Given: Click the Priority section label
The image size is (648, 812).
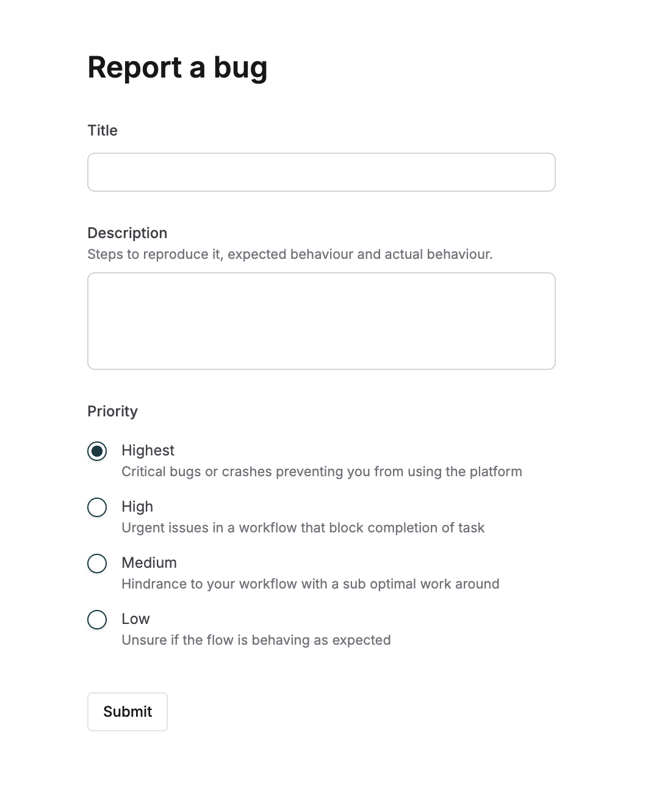Looking at the screenshot, I should coord(112,411).
